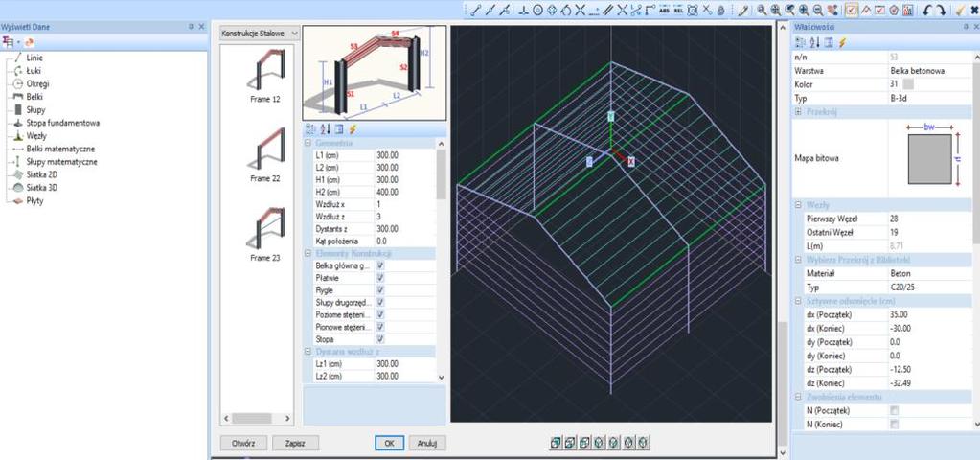The image size is (980, 460).
Task: Toggle the Pionowe stężeni... checkbox
Action: coord(380,327)
